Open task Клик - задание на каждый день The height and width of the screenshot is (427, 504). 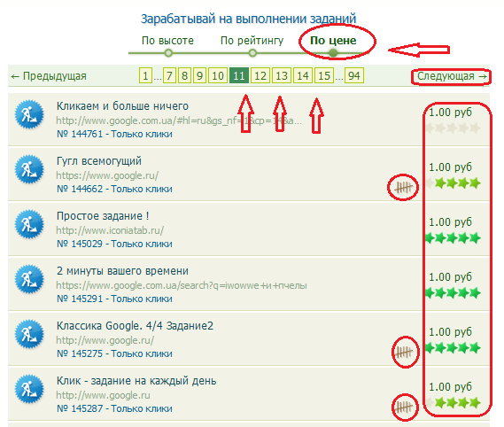(x=136, y=381)
